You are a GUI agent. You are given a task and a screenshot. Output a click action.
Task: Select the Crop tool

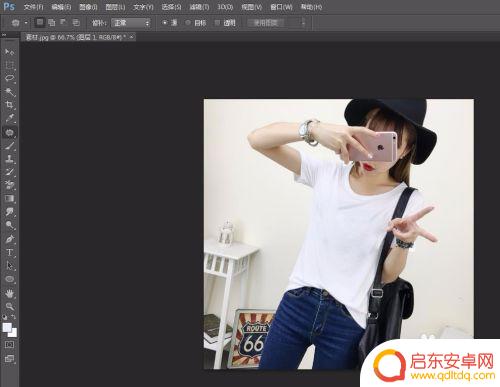9,105
